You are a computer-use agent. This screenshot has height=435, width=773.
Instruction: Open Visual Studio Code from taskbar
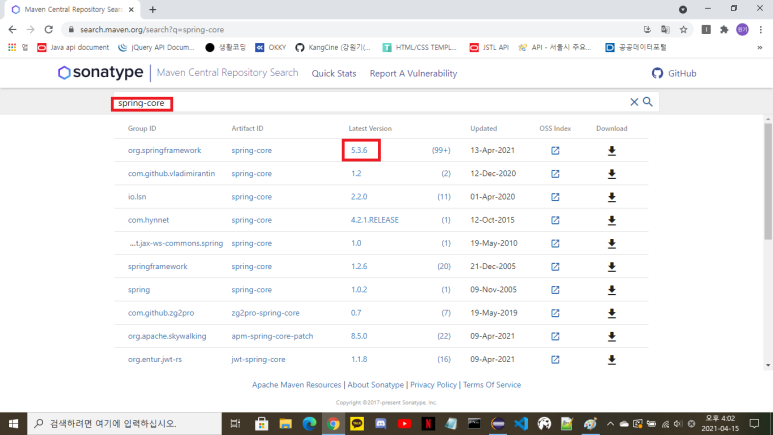tap(521, 424)
